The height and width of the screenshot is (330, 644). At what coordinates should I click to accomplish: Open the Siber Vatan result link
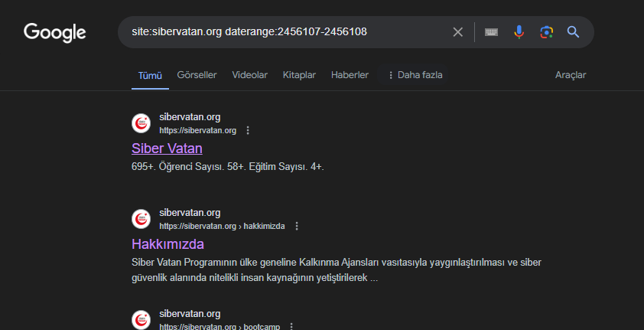pyautogui.click(x=167, y=149)
